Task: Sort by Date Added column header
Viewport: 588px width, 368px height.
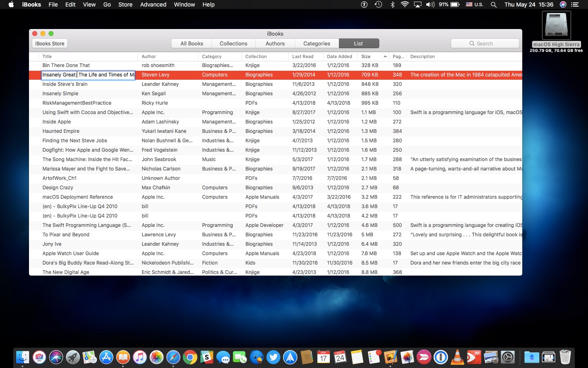Action: (340, 56)
